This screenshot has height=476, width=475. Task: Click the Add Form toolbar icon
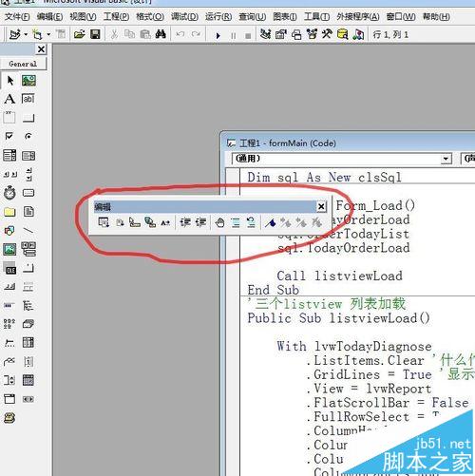(x=37, y=34)
